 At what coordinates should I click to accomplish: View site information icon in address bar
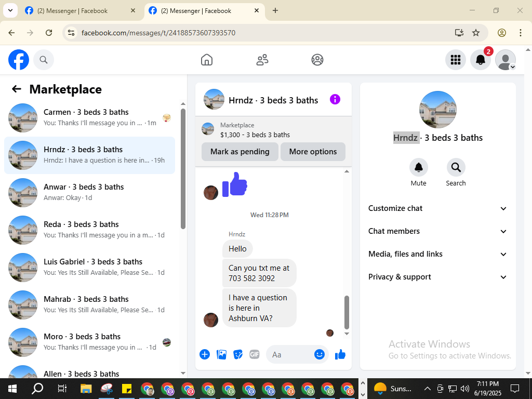[71, 33]
